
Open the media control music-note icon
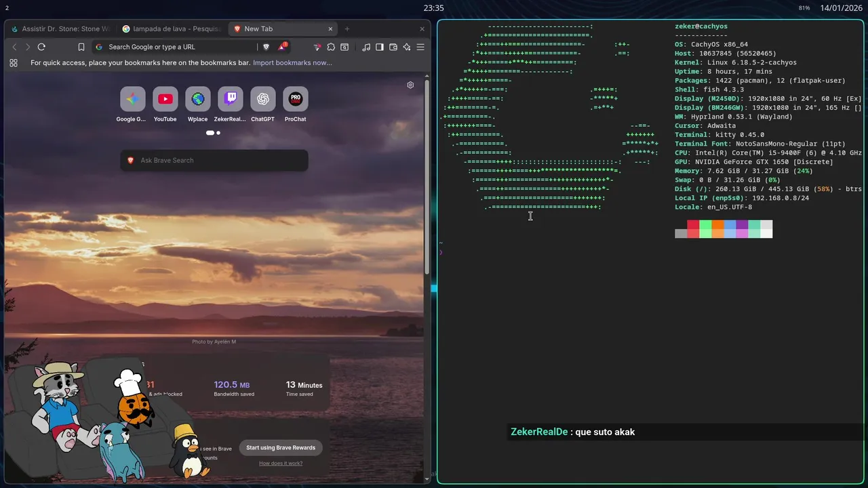click(x=366, y=47)
